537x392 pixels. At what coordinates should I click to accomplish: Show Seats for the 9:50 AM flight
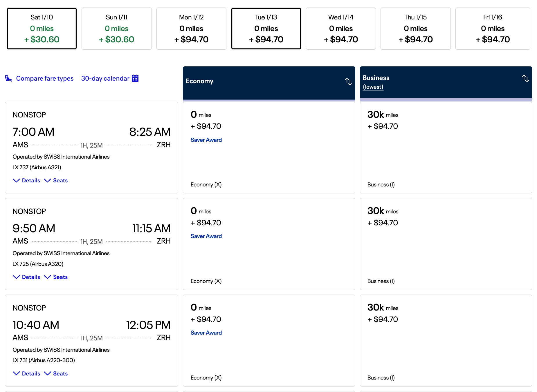(x=56, y=277)
